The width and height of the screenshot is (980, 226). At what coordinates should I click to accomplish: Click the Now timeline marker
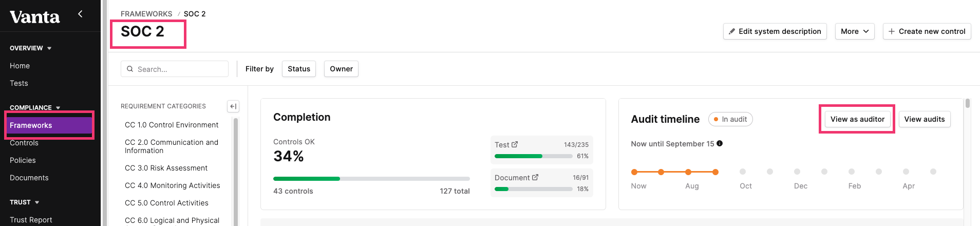[634, 172]
